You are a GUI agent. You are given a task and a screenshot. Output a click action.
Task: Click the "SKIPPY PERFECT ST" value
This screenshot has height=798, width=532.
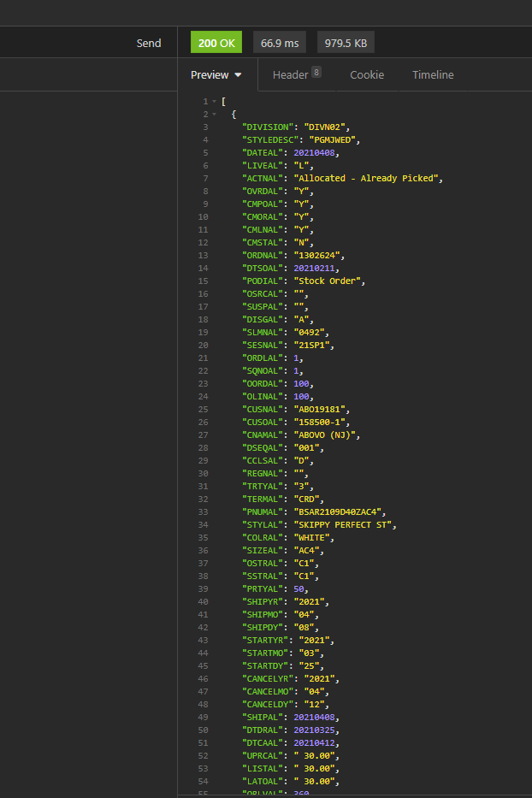(x=342, y=524)
